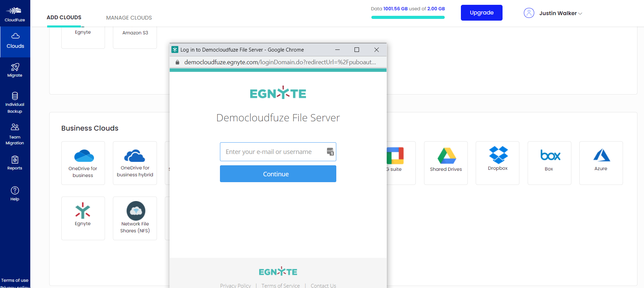Maximize the Egnyte login popup window

[357, 50]
